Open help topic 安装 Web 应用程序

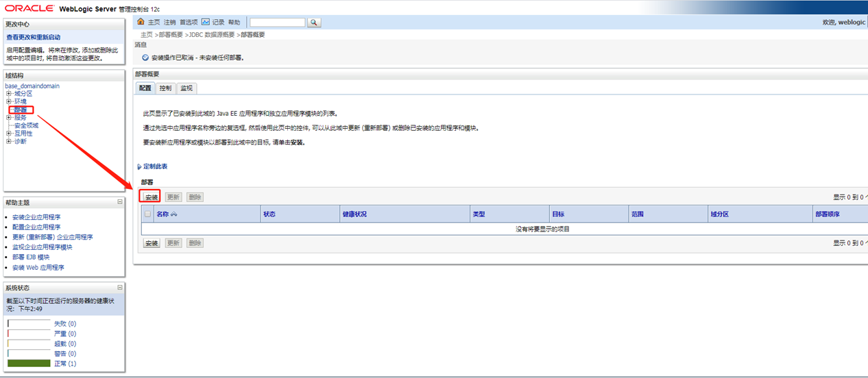click(38, 268)
